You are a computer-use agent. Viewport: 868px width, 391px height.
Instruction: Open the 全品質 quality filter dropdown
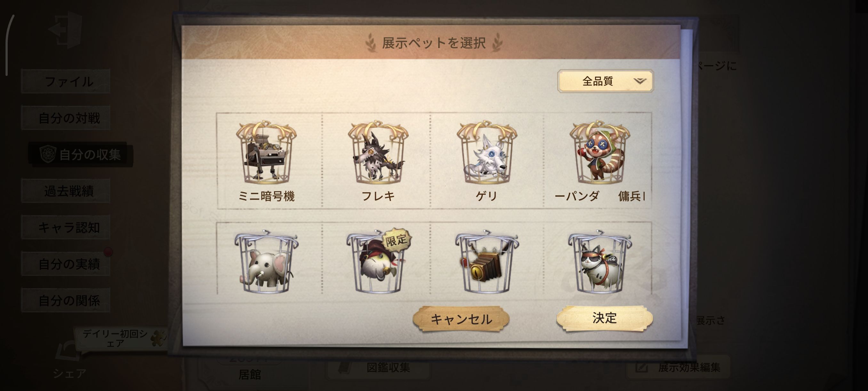(606, 81)
